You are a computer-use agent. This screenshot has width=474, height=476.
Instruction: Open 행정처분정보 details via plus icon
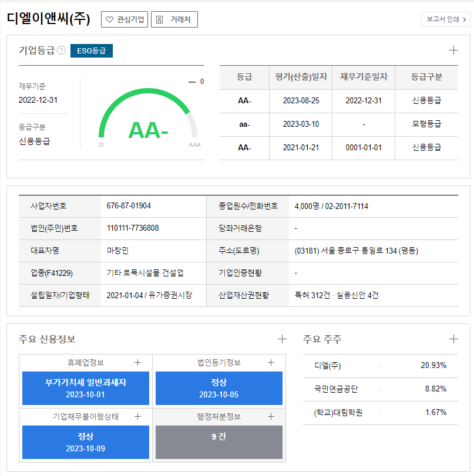[271, 417]
